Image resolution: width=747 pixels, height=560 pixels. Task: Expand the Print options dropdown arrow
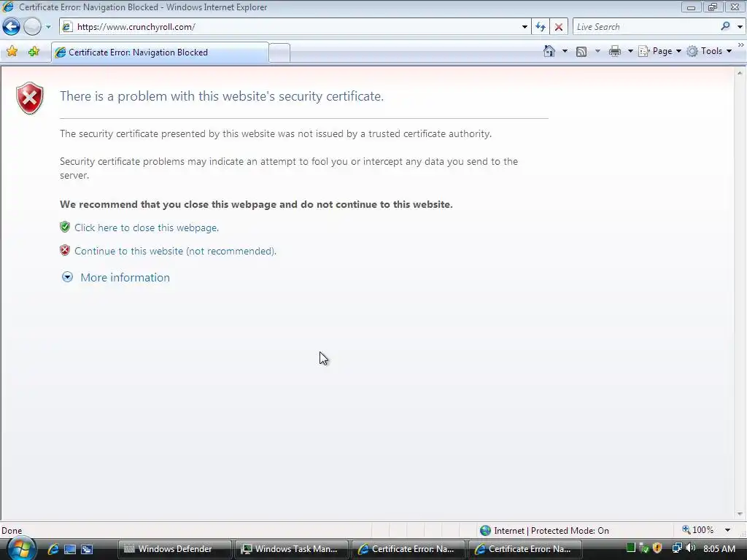(x=630, y=51)
